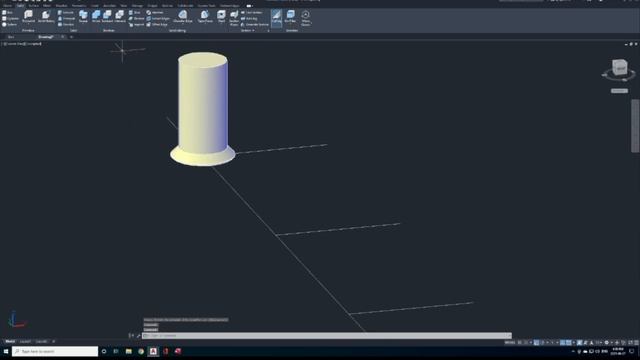Select the Box primitive tool

tap(7, 13)
